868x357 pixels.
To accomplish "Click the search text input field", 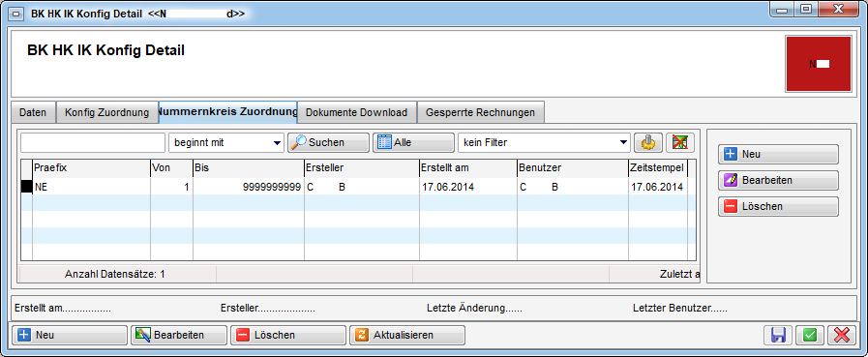I will tap(93, 143).
